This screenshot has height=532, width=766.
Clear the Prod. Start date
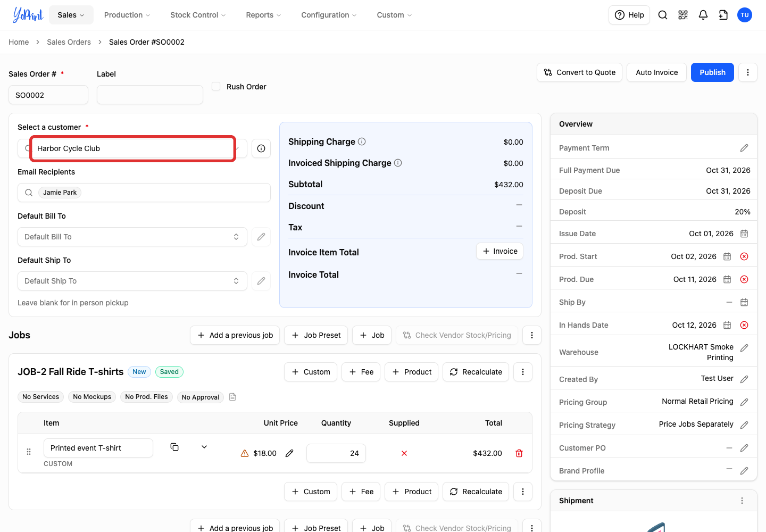click(x=744, y=256)
